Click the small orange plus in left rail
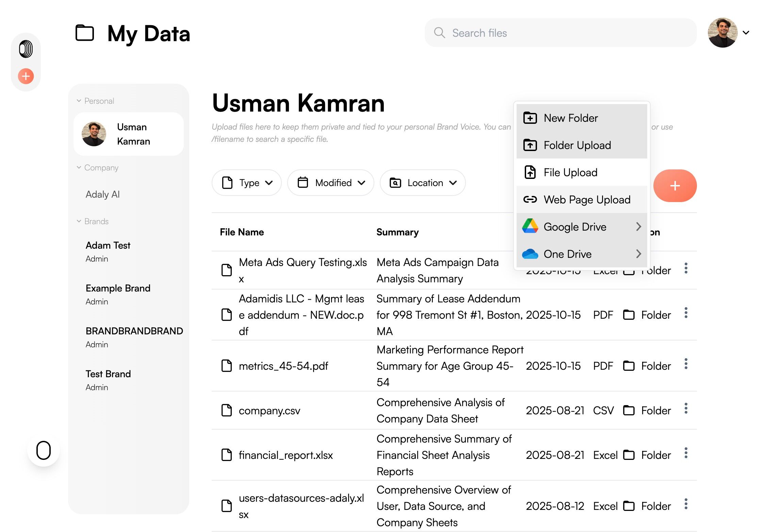This screenshot has height=532, width=765. click(x=26, y=76)
